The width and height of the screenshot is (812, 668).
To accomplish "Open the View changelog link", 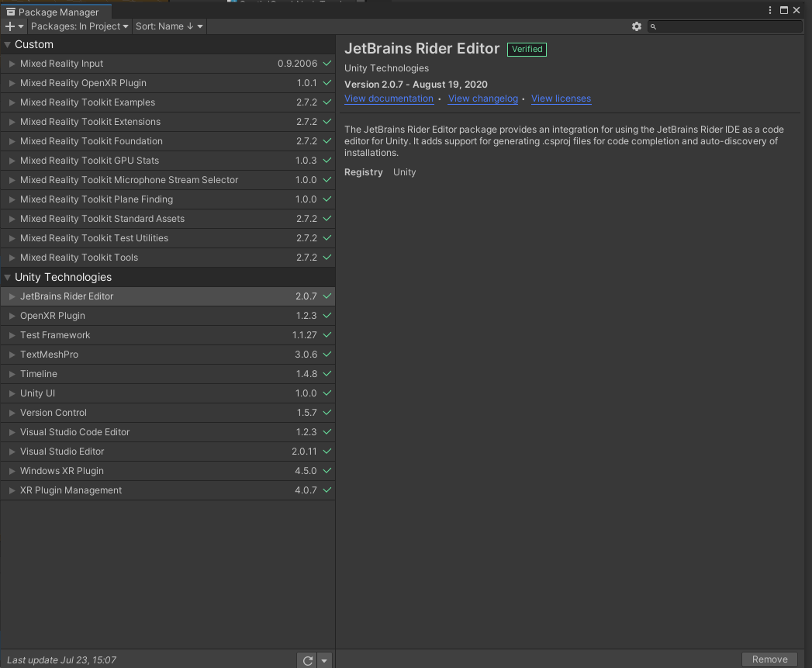I will coord(482,99).
